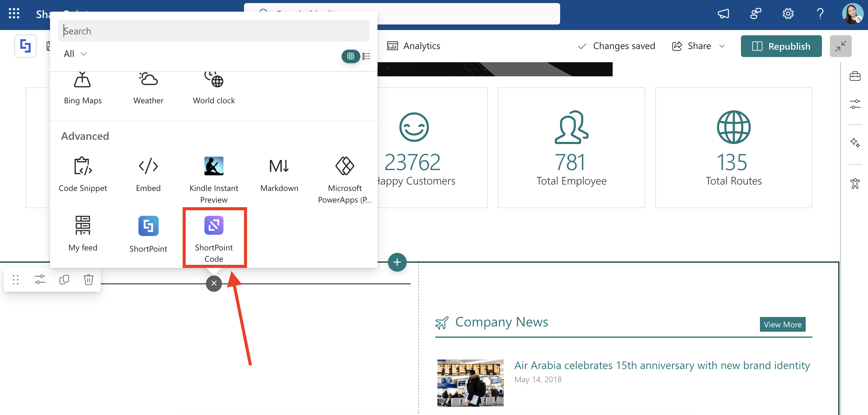This screenshot has height=415, width=868.
Task: Choose the Code Snippet web part
Action: coord(83,174)
